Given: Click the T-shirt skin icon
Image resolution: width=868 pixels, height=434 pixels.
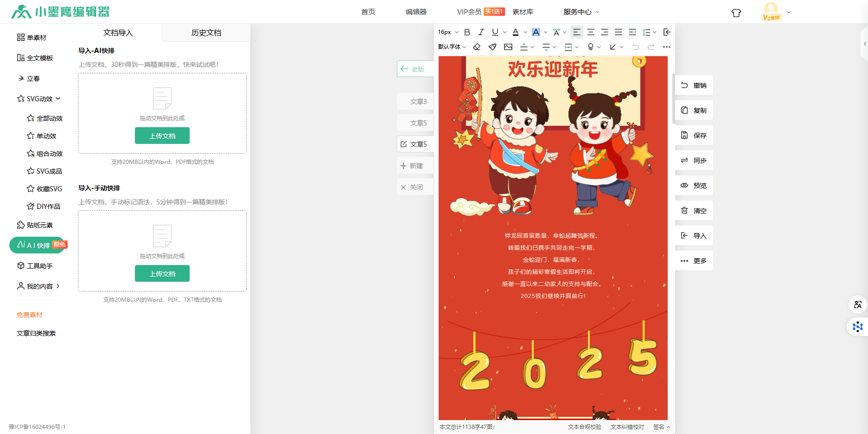Looking at the screenshot, I should [x=736, y=13].
